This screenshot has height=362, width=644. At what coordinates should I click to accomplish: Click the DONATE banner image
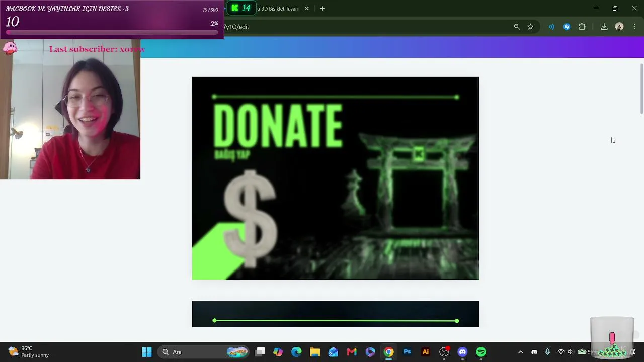[336, 178]
